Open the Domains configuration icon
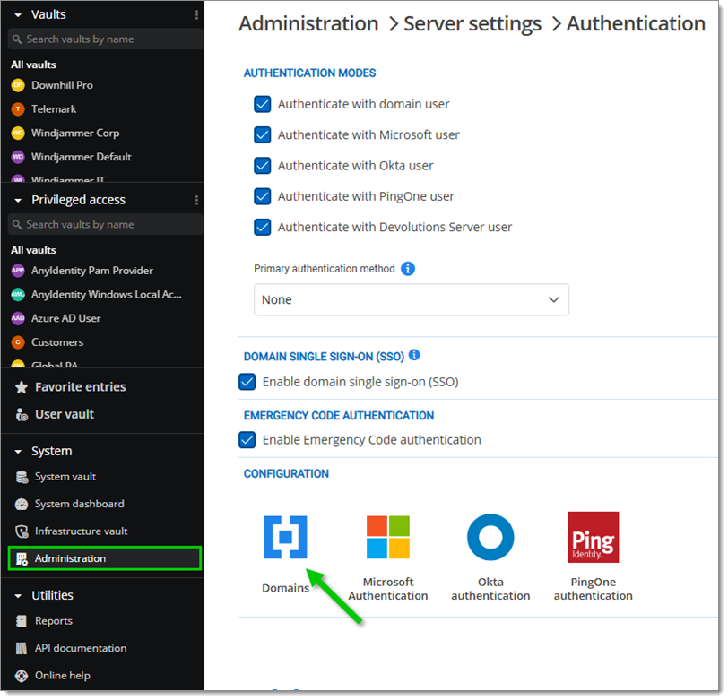Image resolution: width=728 pixels, height=700 pixels. pyautogui.click(x=285, y=538)
